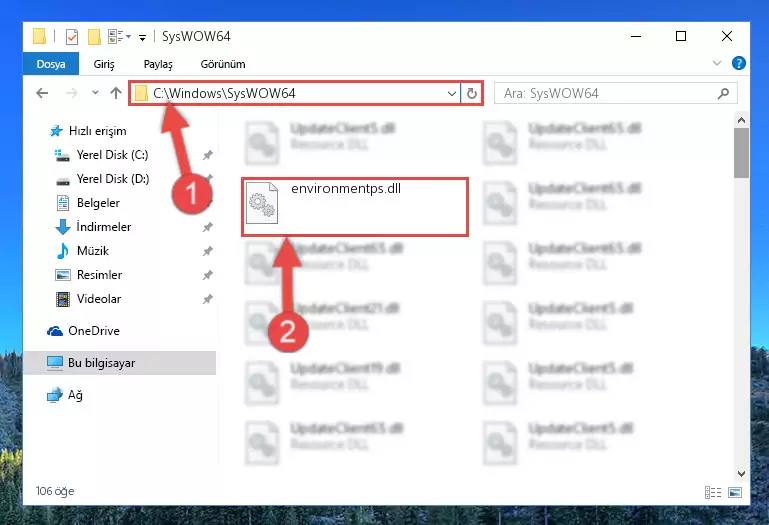Click the scrollbar down arrow
The width and height of the screenshot is (769, 525).
point(741,473)
